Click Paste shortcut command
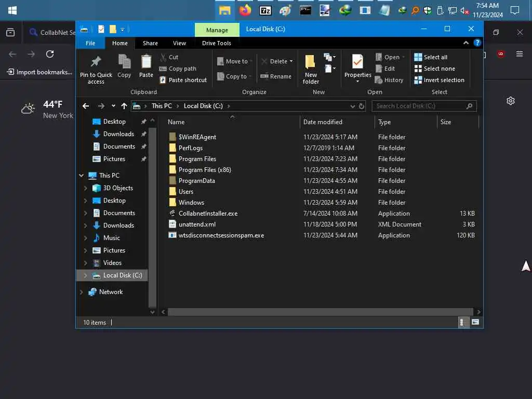 (183, 79)
